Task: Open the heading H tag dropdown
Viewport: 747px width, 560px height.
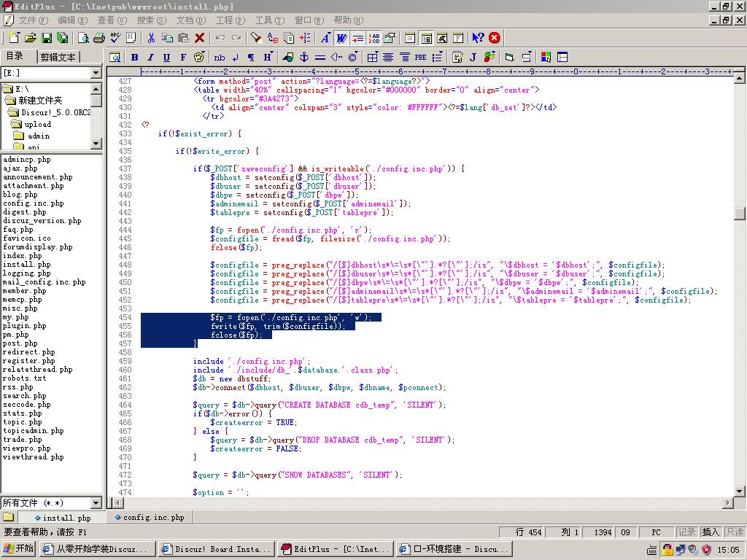Action: pos(268,57)
